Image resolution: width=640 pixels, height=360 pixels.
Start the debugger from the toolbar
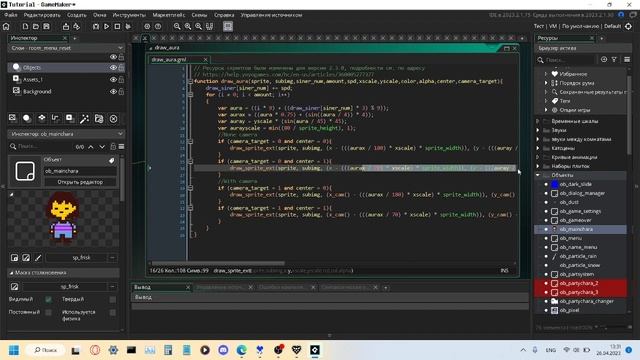(x=96, y=27)
